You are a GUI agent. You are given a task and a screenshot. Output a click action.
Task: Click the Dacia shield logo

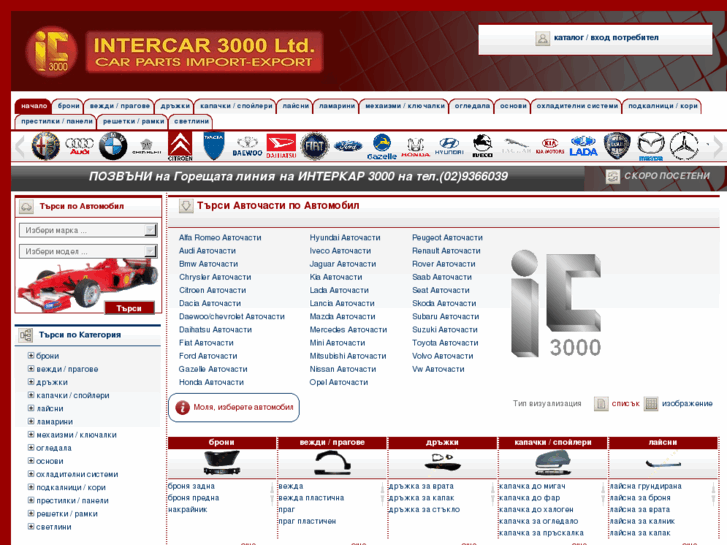[213, 146]
